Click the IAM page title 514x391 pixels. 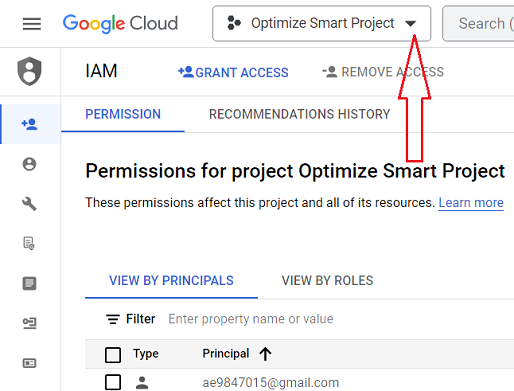pos(101,71)
